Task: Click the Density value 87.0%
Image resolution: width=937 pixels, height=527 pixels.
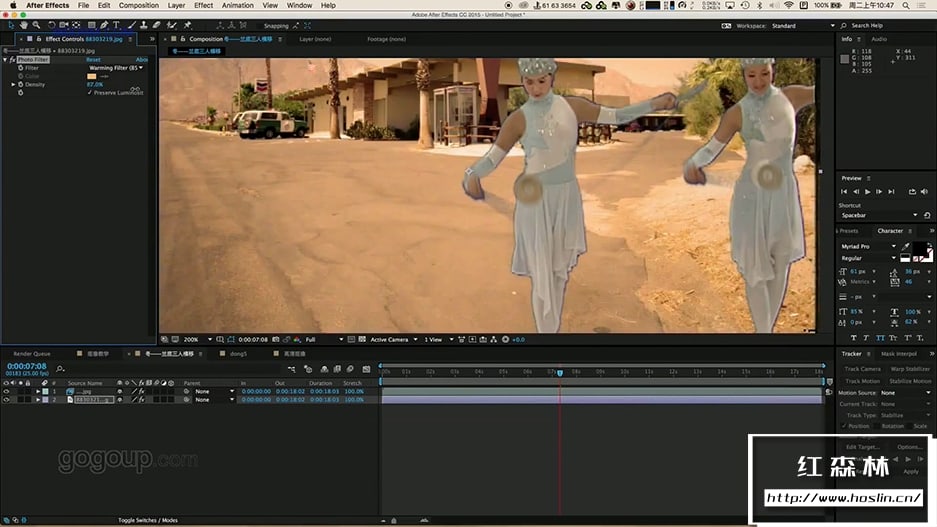Action: pos(94,84)
